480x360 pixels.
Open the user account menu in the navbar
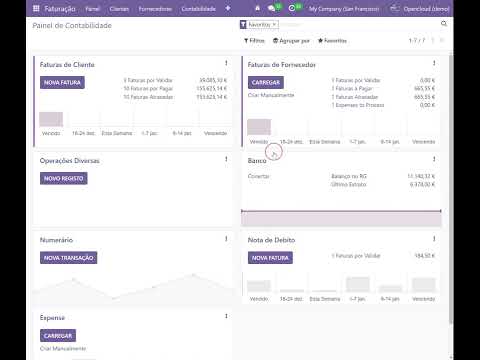(x=420, y=9)
